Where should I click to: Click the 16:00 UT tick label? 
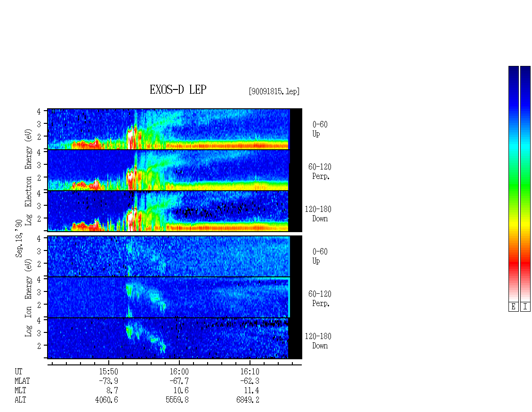click(x=179, y=372)
